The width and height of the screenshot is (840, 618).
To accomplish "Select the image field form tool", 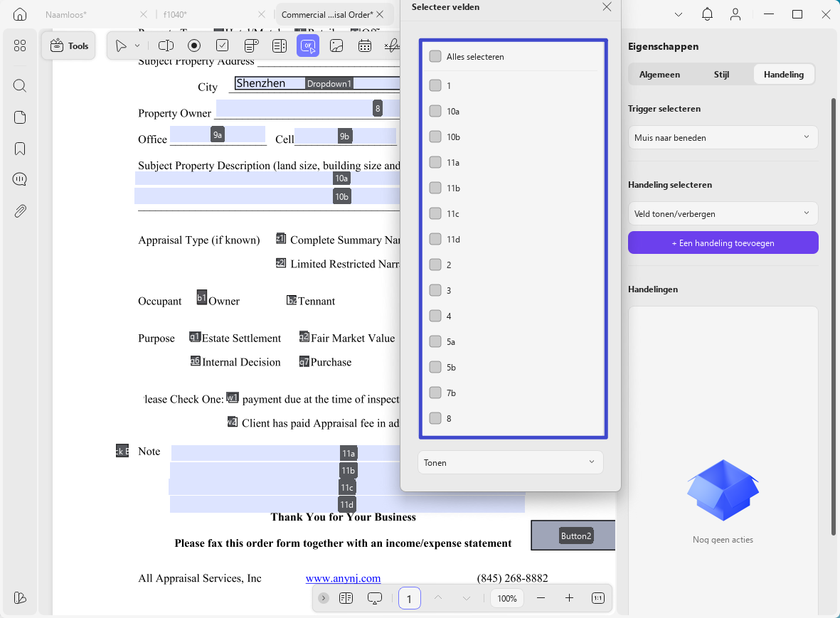I will (x=336, y=46).
